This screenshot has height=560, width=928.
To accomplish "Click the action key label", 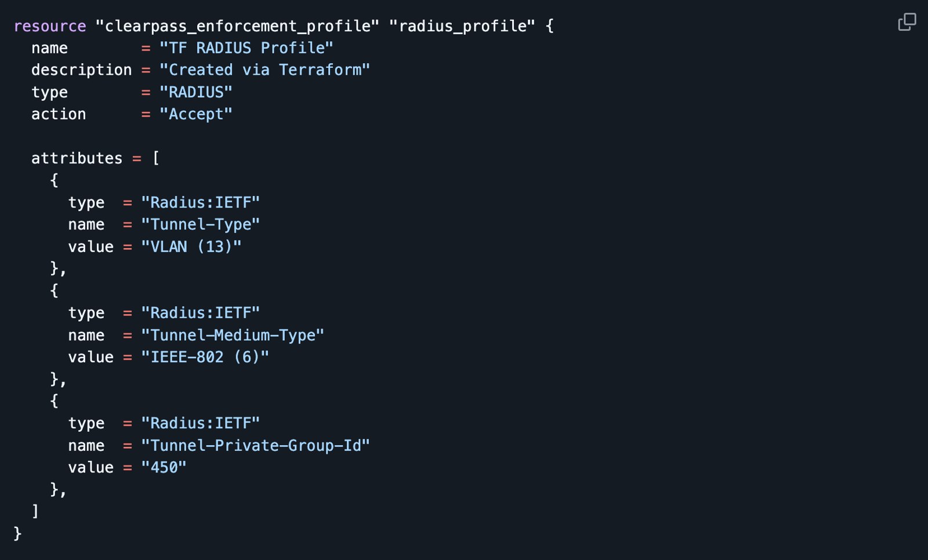I will [x=59, y=114].
